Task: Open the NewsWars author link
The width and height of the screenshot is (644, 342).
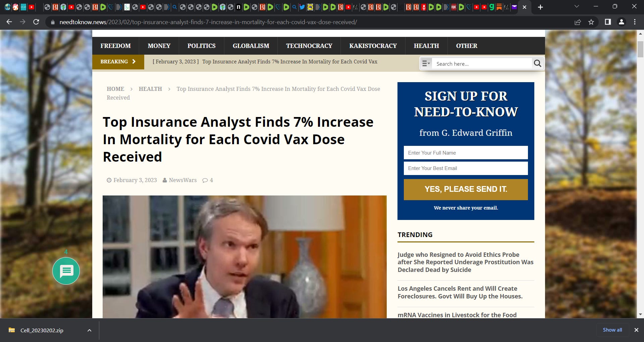Action: (183, 180)
